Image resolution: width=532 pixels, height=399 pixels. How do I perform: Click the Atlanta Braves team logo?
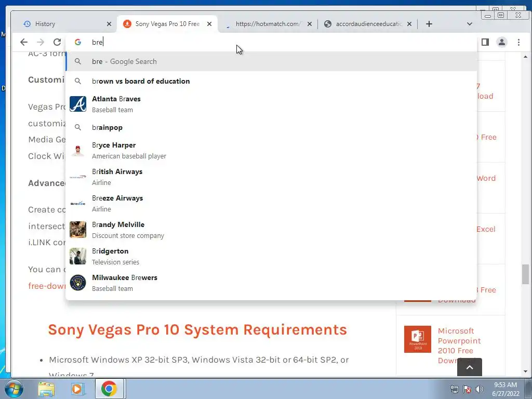[x=78, y=104]
